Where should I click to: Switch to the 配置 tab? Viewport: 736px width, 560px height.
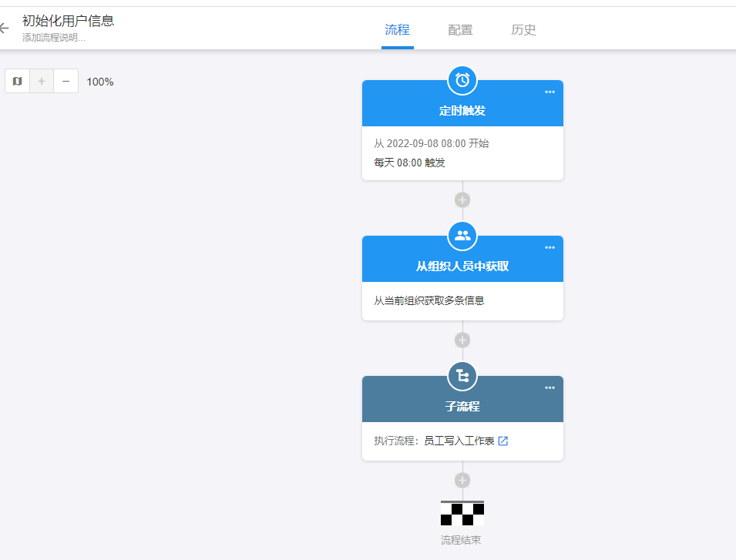point(460,30)
